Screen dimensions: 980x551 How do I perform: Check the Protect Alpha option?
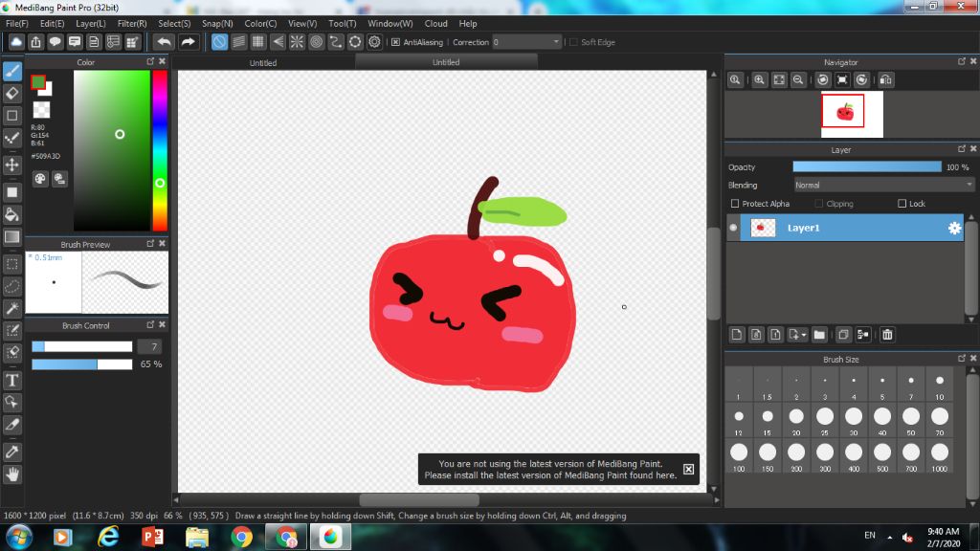tap(735, 204)
